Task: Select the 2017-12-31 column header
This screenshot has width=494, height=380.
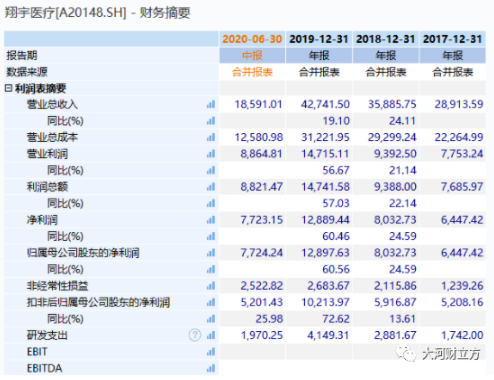Action: click(453, 39)
